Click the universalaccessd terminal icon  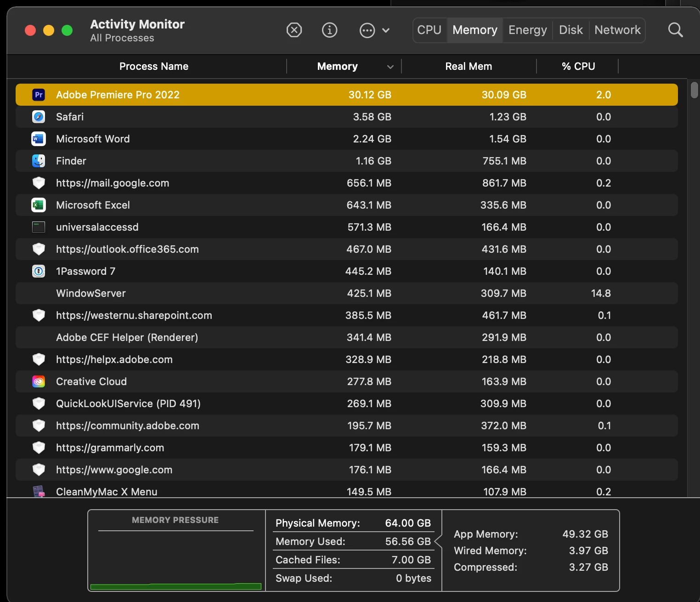(x=39, y=227)
